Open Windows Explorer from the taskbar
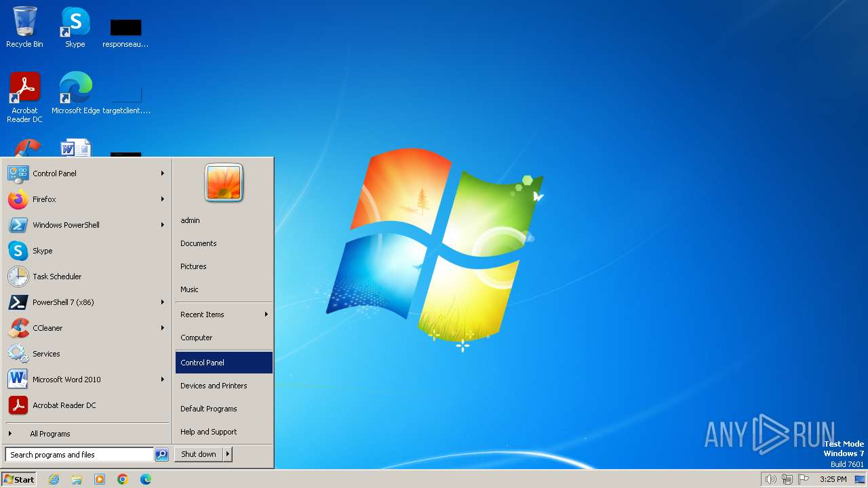Image resolution: width=868 pixels, height=488 pixels. (x=77, y=479)
